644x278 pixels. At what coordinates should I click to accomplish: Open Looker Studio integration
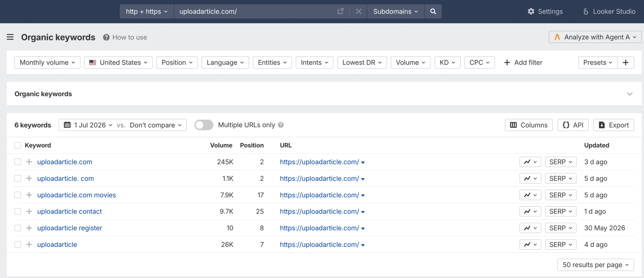tap(609, 11)
